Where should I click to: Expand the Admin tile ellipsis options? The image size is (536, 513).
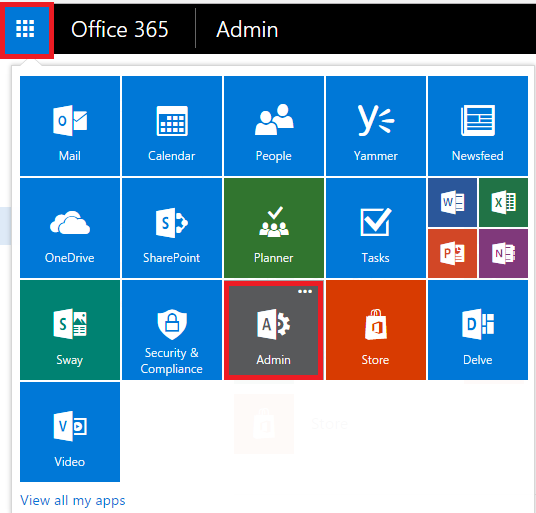pyautogui.click(x=305, y=292)
